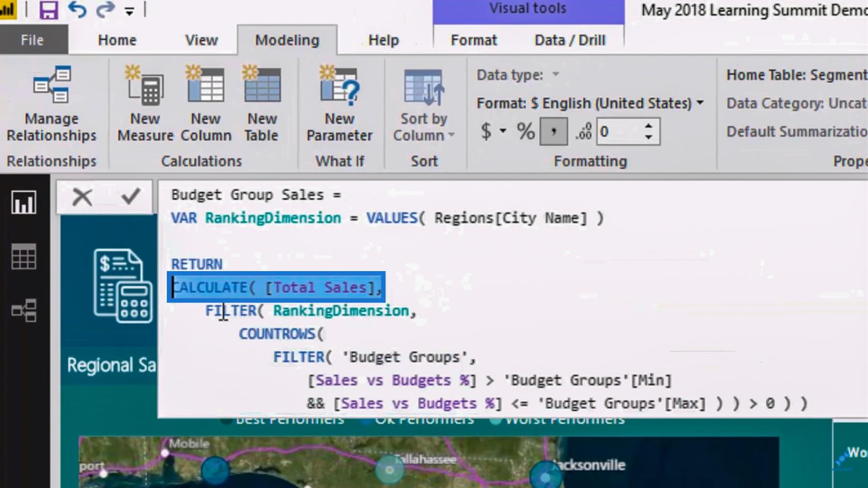Switch to the Home ribbon tab
Viewport: 868px width, 488px height.
117,40
